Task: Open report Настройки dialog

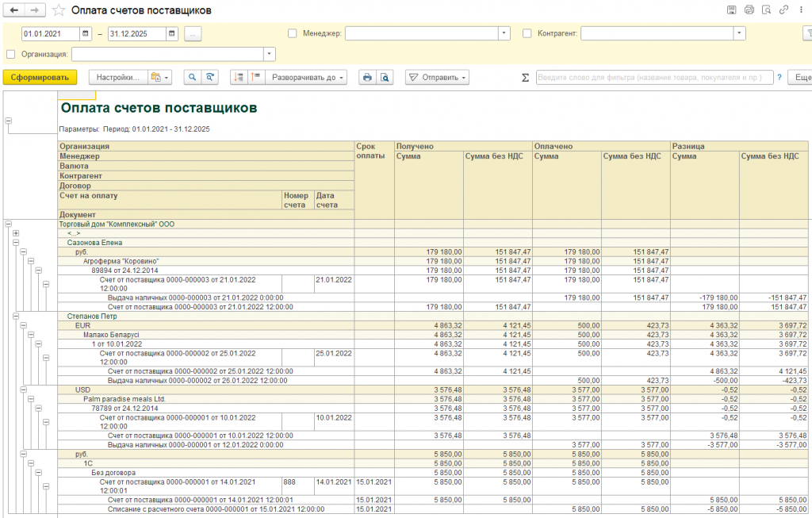Action: [x=117, y=77]
